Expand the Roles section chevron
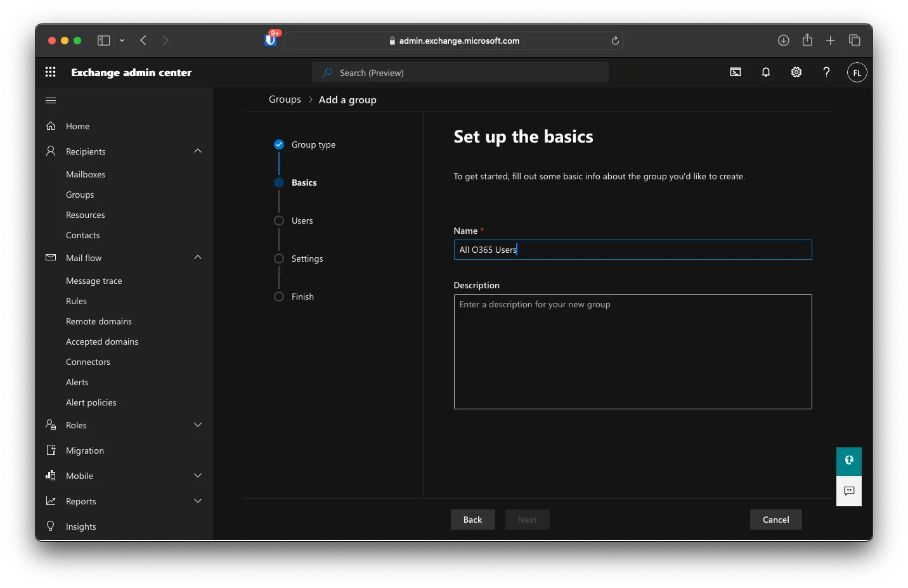This screenshot has width=908, height=588. tap(198, 425)
